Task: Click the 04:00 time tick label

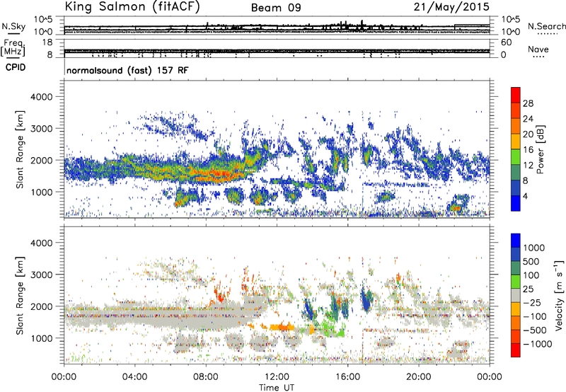Action: click(x=134, y=377)
